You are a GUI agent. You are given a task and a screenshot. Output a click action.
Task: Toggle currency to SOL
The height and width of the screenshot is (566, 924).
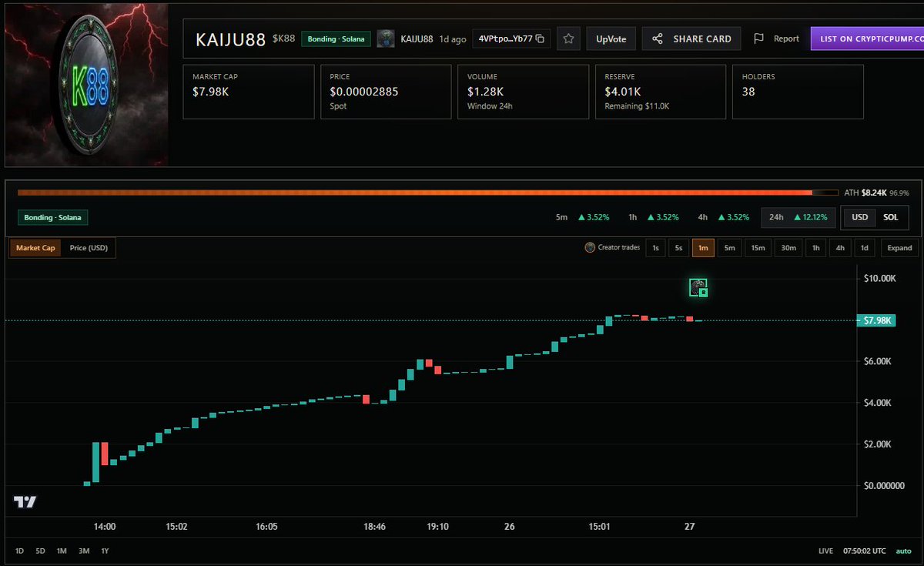890,217
